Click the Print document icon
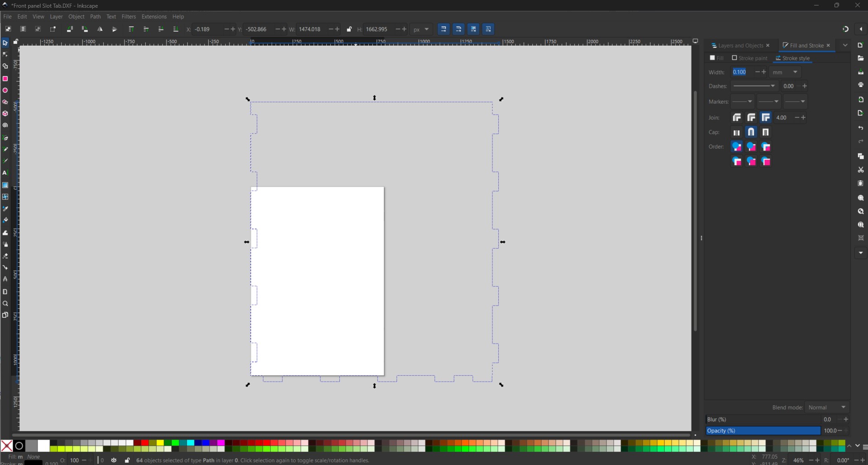The width and height of the screenshot is (868, 465). coord(861,85)
